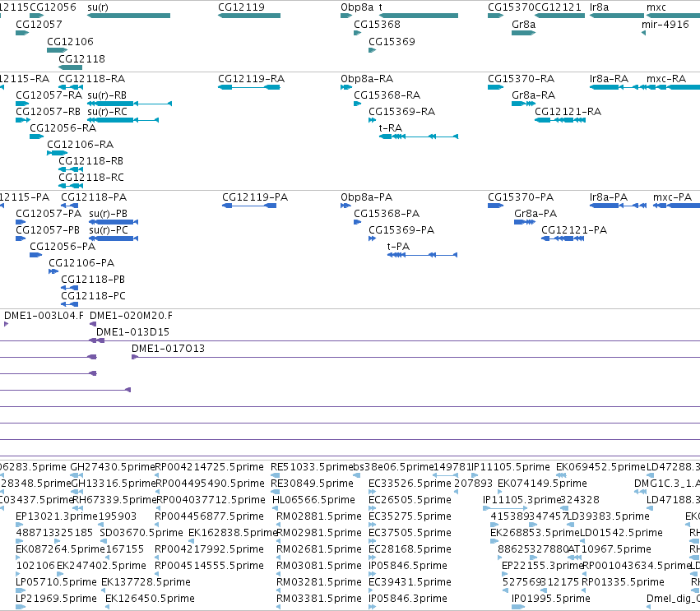700x611 pixels.
Task: Select the Gr8a gene bar
Action: click(x=523, y=33)
